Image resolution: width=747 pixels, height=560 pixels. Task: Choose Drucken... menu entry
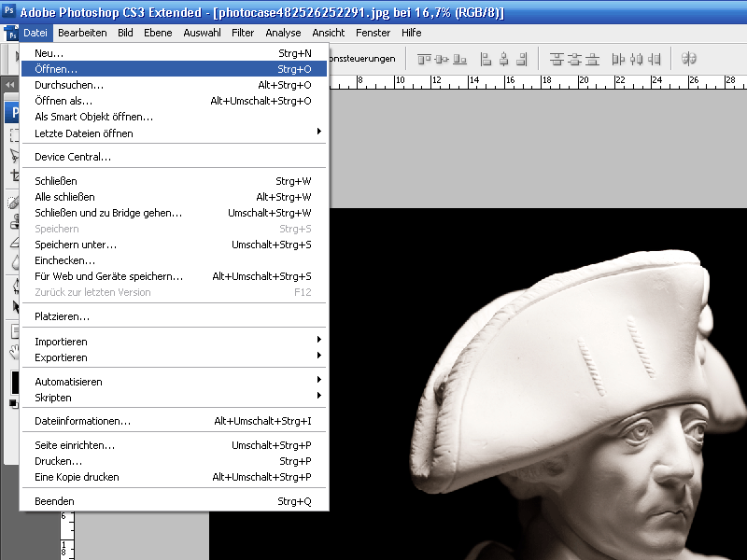click(174, 461)
